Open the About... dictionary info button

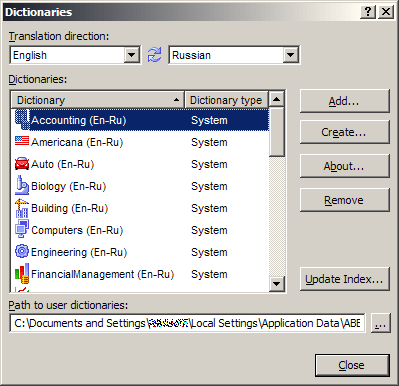[x=345, y=166]
